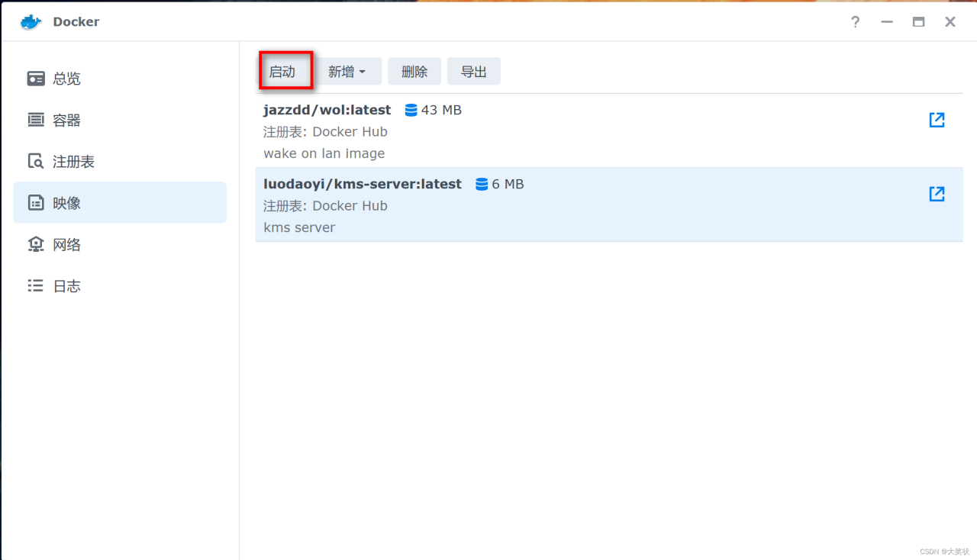View the 日志 section
Screen dimensions: 977x560
tap(120, 286)
